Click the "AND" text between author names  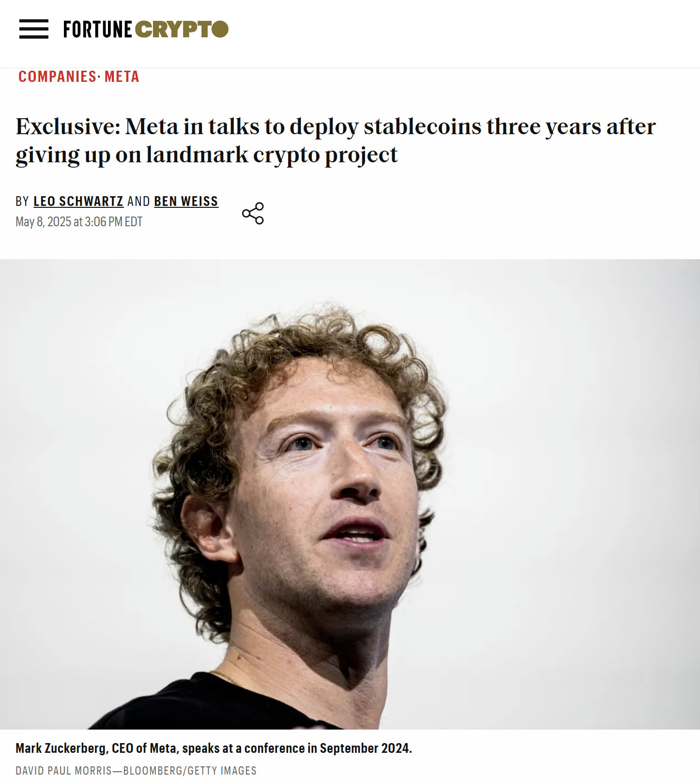coord(138,202)
